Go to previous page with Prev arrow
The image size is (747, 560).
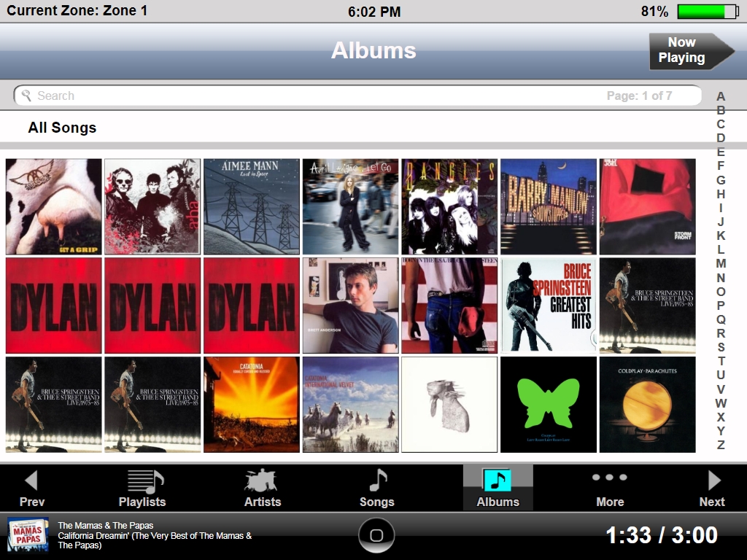pos(31,488)
